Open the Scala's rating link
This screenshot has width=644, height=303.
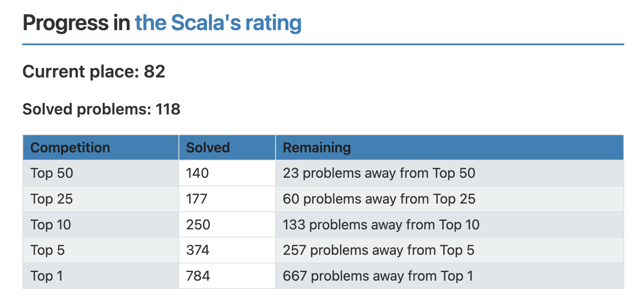218,23
